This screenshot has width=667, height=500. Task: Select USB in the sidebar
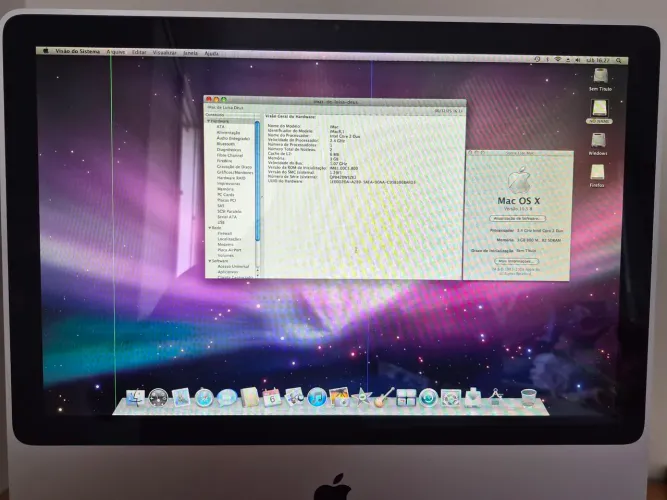click(x=221, y=222)
